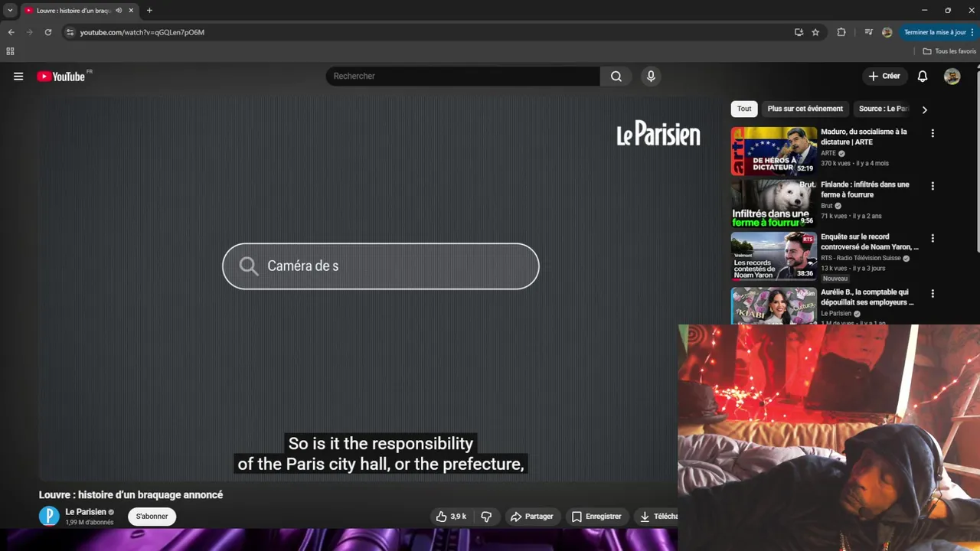This screenshot has width=980, height=551.
Task: Open Le Parisien channel name link
Action: click(x=86, y=512)
